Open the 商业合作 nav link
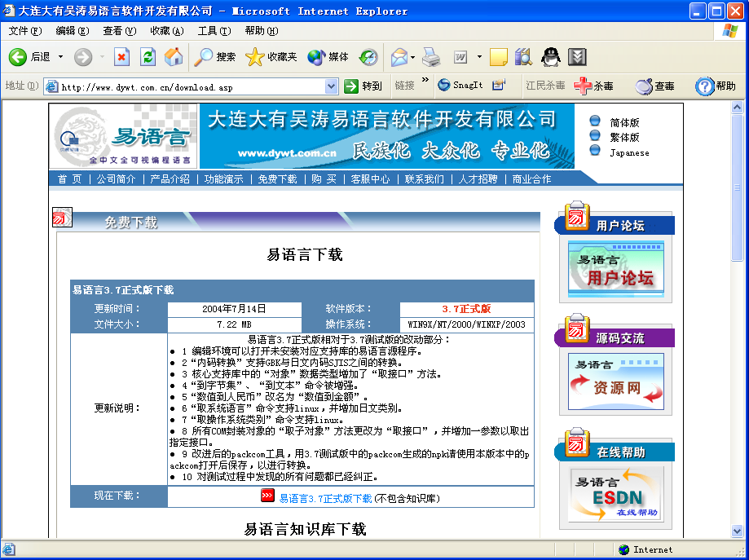Screen dimensions: 749x560 click(531, 179)
